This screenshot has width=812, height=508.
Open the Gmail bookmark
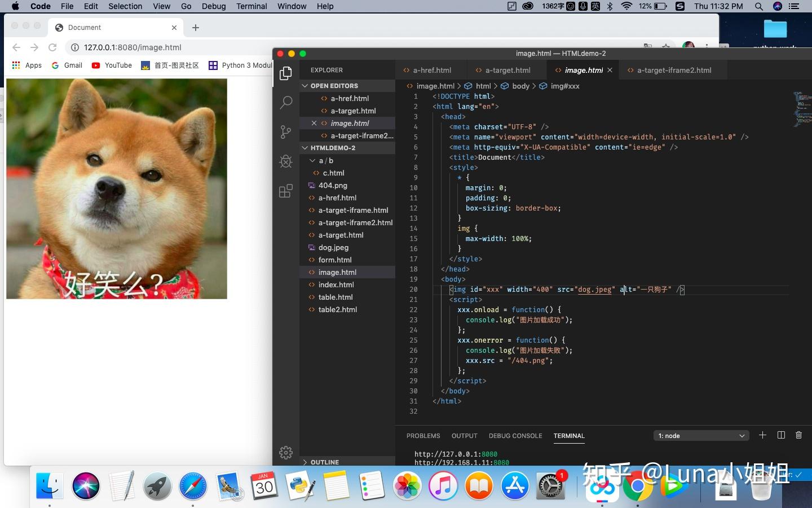(67, 65)
